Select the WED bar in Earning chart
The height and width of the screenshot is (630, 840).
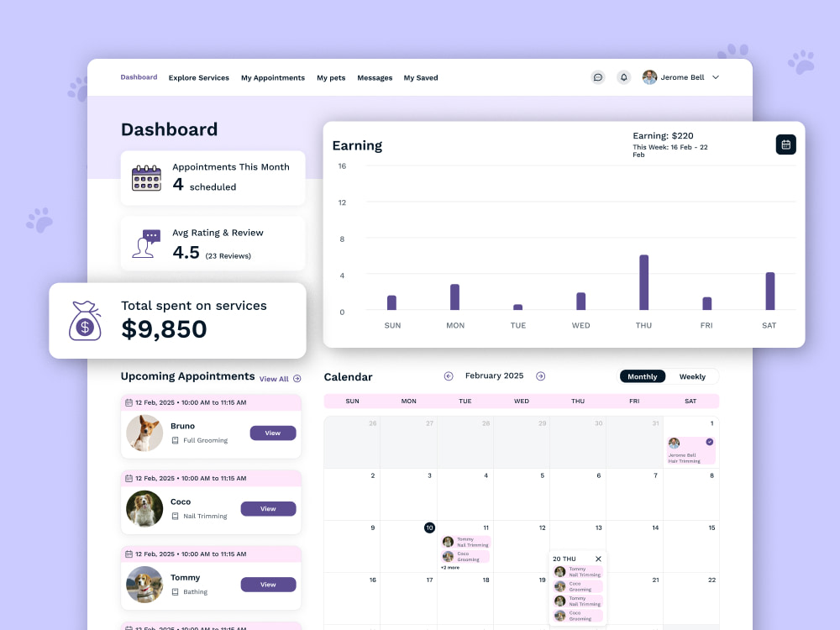coord(580,301)
